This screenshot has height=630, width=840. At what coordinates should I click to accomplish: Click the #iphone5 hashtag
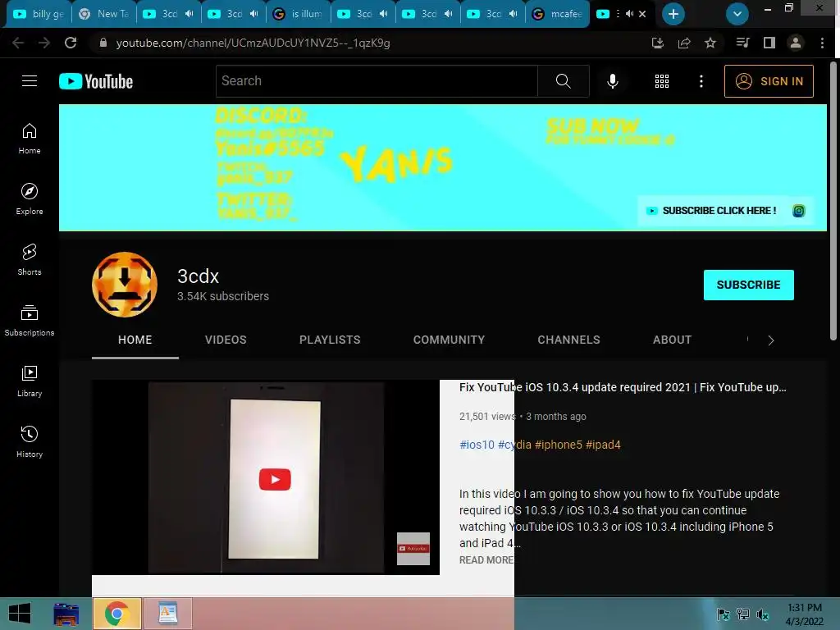click(x=558, y=445)
